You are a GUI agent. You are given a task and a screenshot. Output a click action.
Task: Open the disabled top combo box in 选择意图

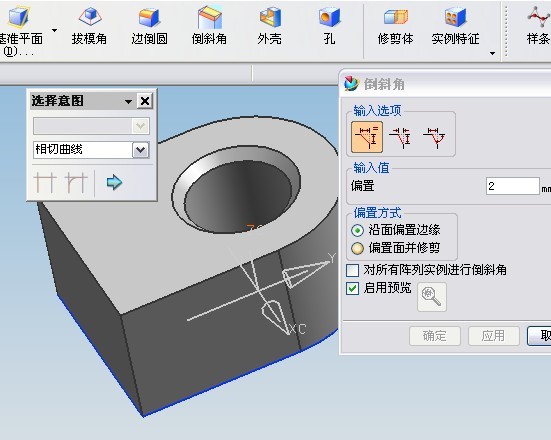click(x=91, y=126)
